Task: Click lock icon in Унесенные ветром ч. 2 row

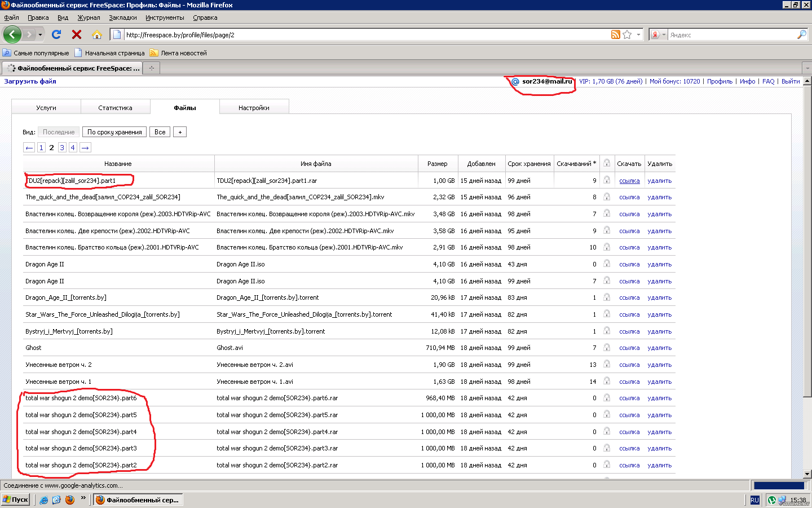Action: click(607, 364)
